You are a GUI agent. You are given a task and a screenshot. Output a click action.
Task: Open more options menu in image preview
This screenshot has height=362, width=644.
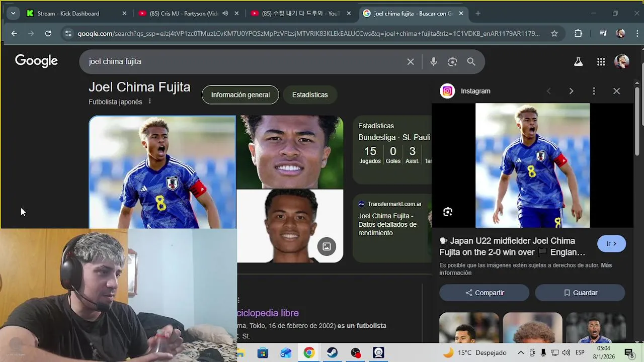click(594, 91)
